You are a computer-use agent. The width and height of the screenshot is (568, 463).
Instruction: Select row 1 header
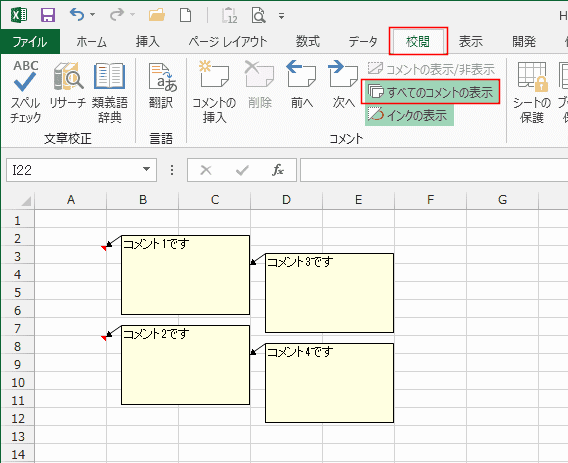pos(17,220)
